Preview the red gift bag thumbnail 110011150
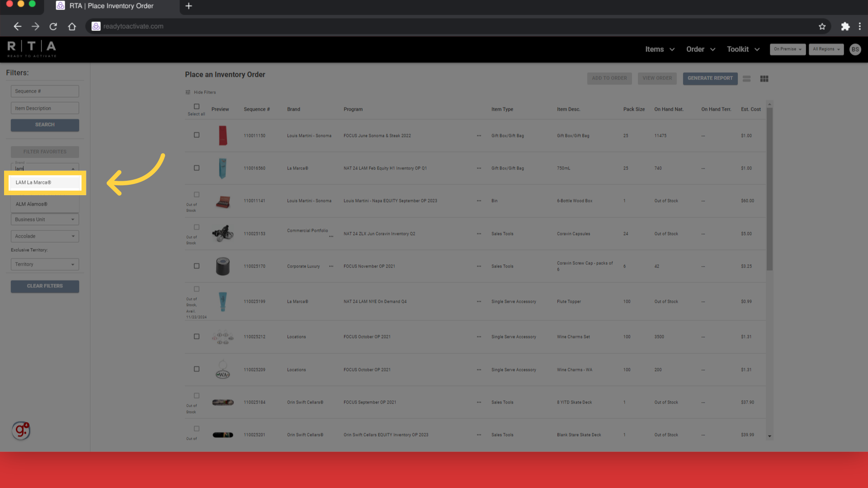868x488 pixels. coord(223,136)
